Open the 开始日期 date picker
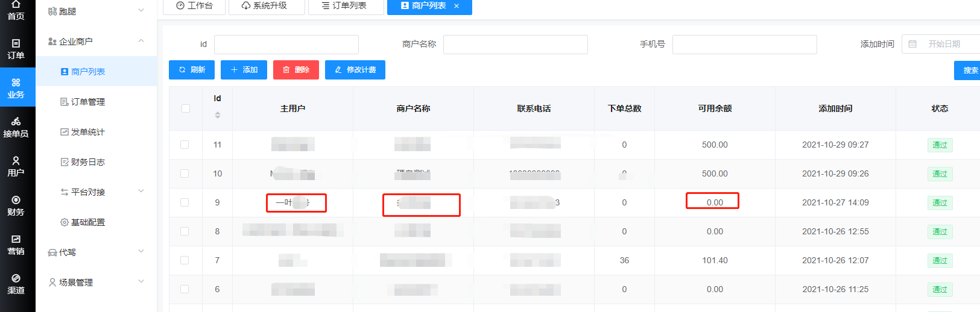 point(941,44)
